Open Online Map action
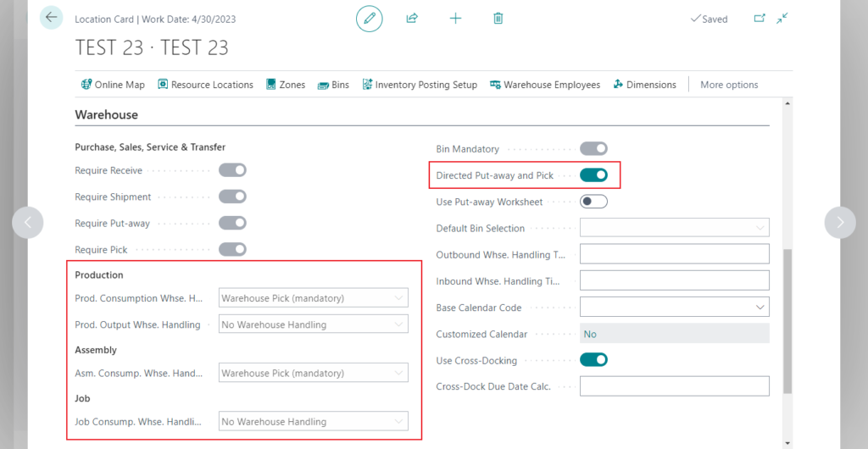This screenshot has width=868, height=449. coord(113,85)
